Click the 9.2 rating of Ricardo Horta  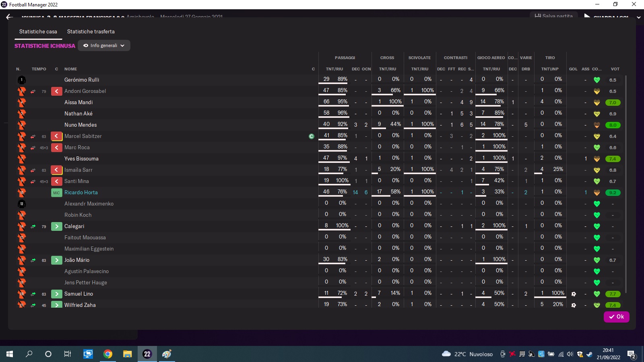(613, 193)
